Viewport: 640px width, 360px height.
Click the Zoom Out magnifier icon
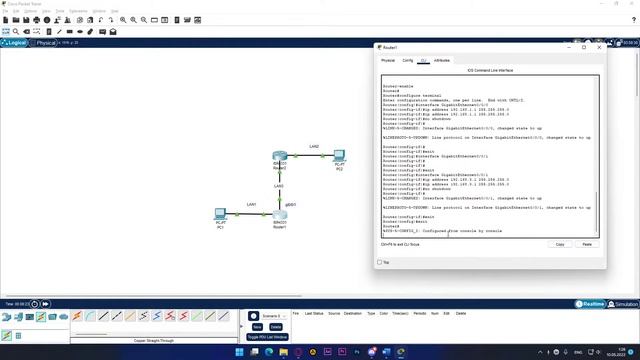[144, 20]
